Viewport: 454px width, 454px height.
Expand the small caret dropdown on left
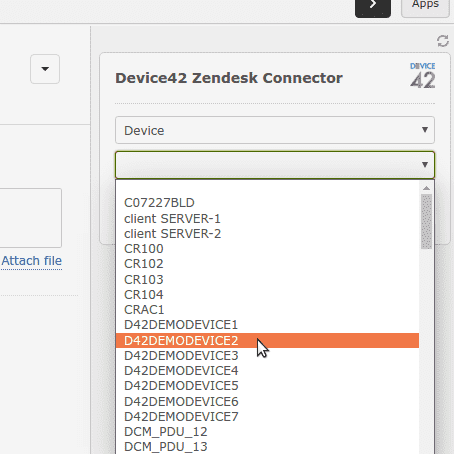click(x=45, y=69)
